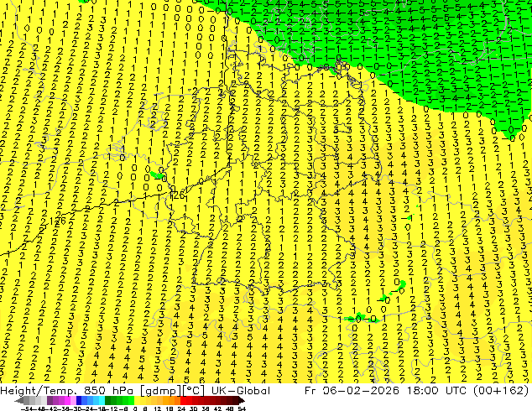The width and height of the screenshot is (532, 411).
Task: Click the '[°C]' unit label
Action: (x=194, y=391)
